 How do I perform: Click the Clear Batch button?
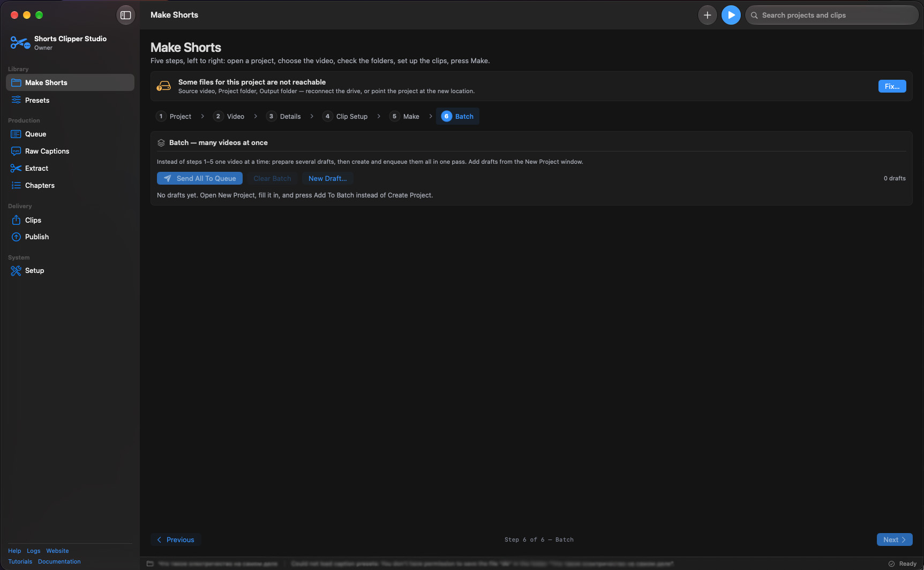(272, 178)
